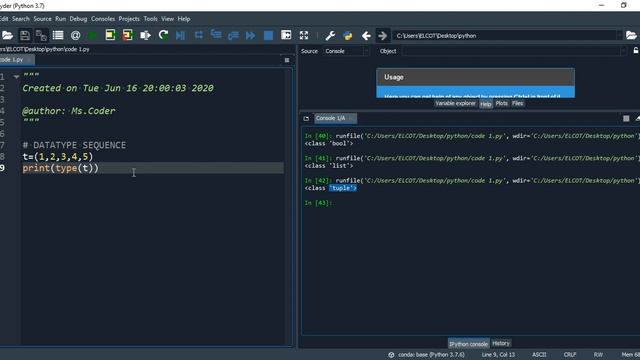Image resolution: width=640 pixels, height=360 pixels.
Task: Maximize the current pane icon
Action: pos(286,35)
